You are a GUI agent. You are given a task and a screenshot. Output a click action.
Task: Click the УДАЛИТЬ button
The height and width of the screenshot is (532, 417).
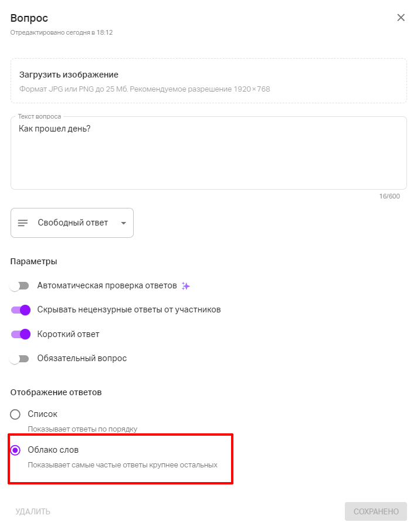pyautogui.click(x=33, y=511)
